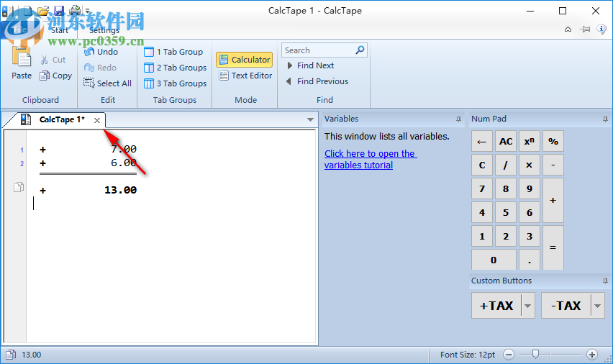Click the status bar result icon
The image size is (613, 364).
click(11, 355)
